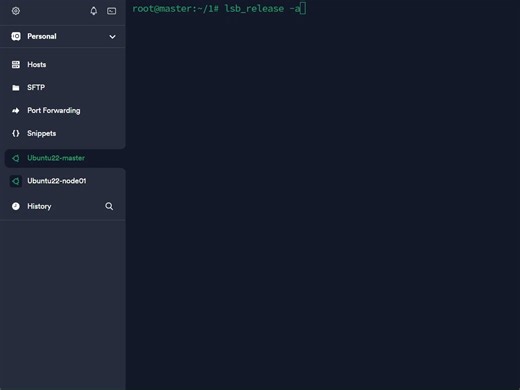520x390 pixels.
Task: Switch to Ubuntu22-master terminal tab
Action: tap(65, 158)
